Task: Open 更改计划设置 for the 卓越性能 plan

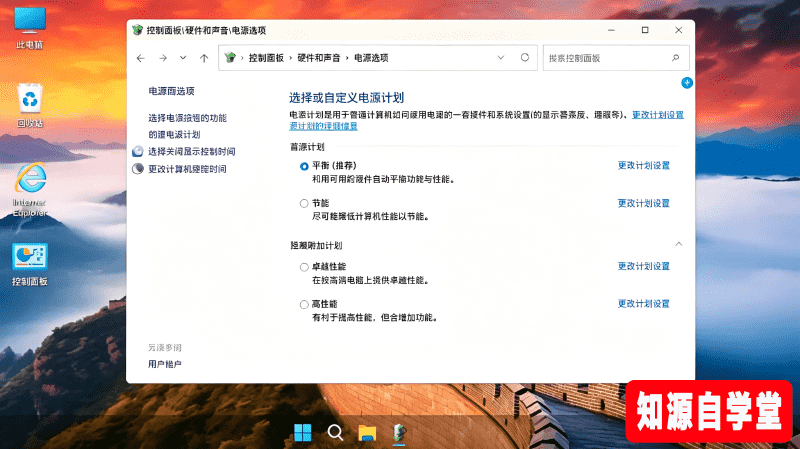Action: coord(643,266)
